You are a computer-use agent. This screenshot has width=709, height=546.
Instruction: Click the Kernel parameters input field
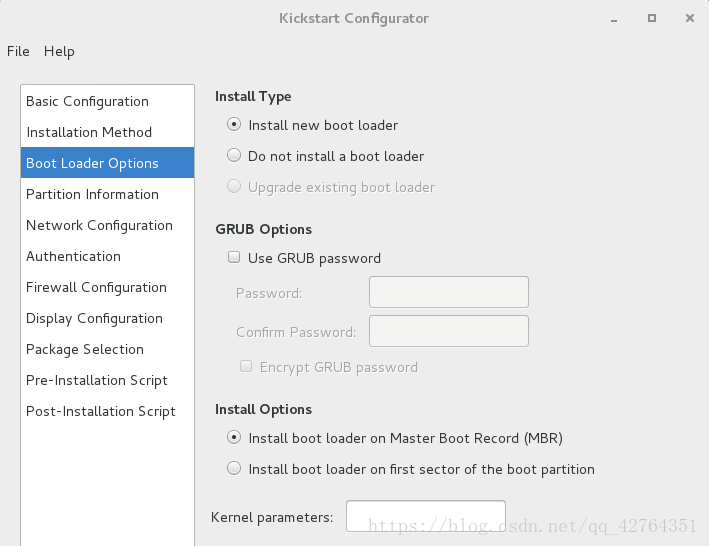[425, 516]
